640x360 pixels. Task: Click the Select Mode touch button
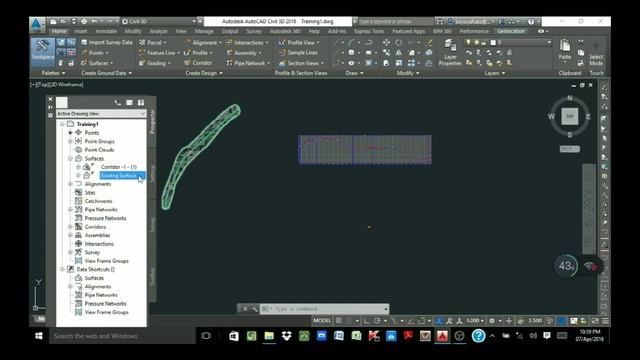coord(596,53)
